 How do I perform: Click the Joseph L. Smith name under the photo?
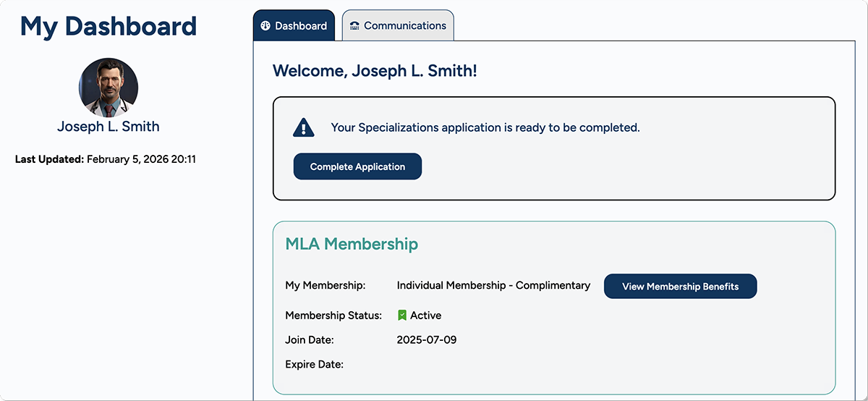(x=109, y=127)
